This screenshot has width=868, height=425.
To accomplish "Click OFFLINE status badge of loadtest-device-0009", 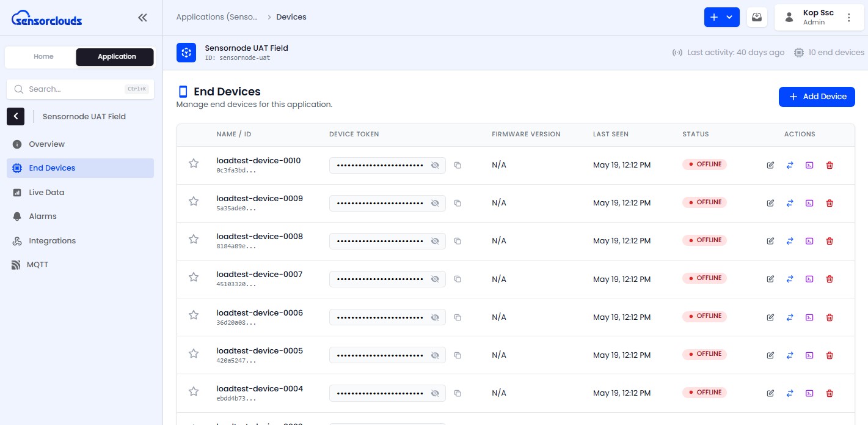I will (x=705, y=202).
